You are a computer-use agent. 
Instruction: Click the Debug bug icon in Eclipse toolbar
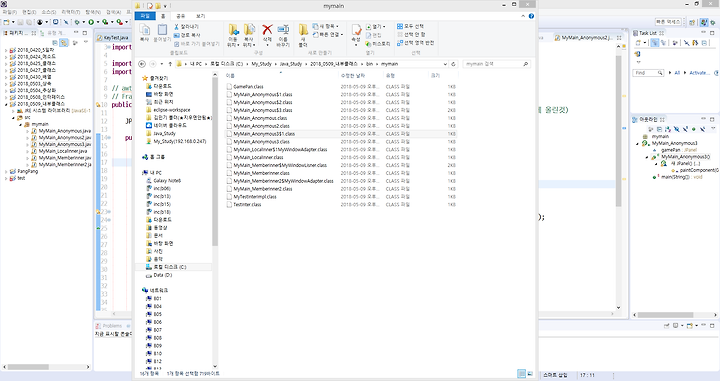[x=77, y=22]
